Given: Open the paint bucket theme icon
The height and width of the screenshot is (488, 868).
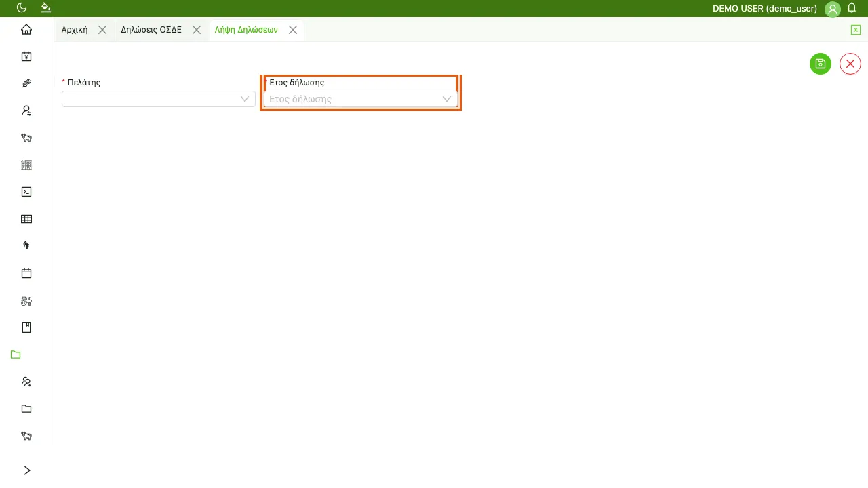Looking at the screenshot, I should pyautogui.click(x=45, y=7).
